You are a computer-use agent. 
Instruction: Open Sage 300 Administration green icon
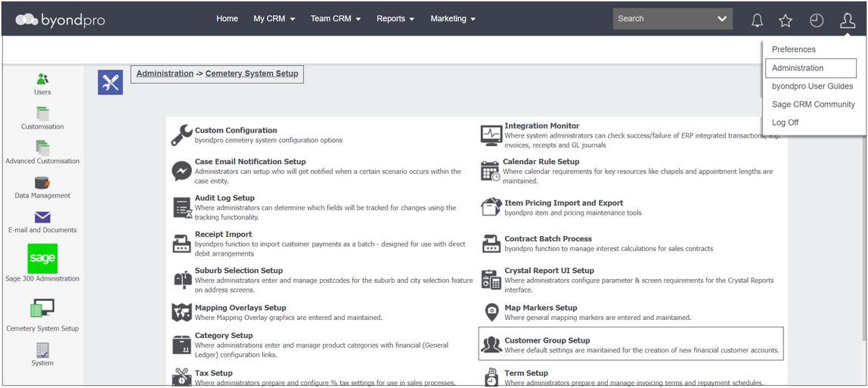click(x=42, y=259)
